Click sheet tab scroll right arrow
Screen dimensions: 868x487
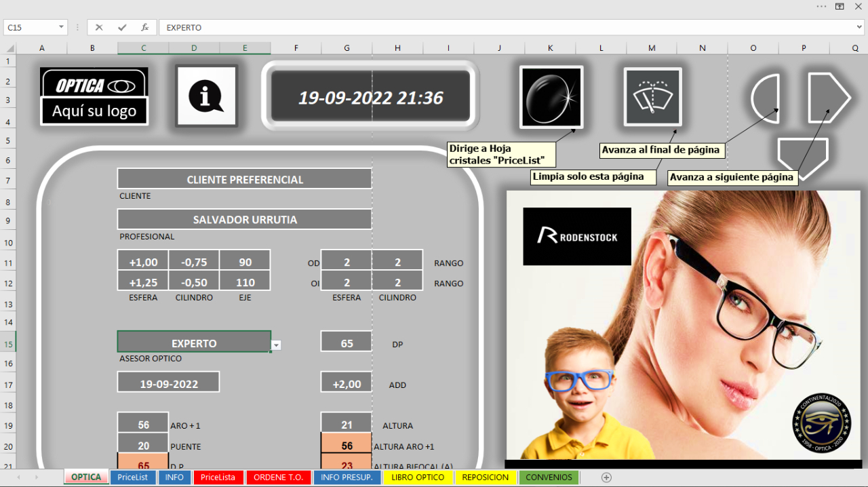[36, 478]
